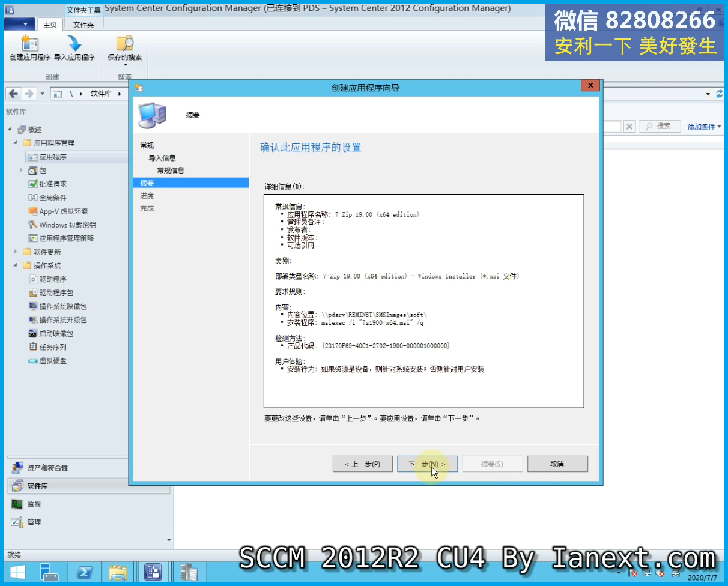Screen dimensions: 728x586
Task: Click the forward navigation arrow
Action: [x=28, y=94]
